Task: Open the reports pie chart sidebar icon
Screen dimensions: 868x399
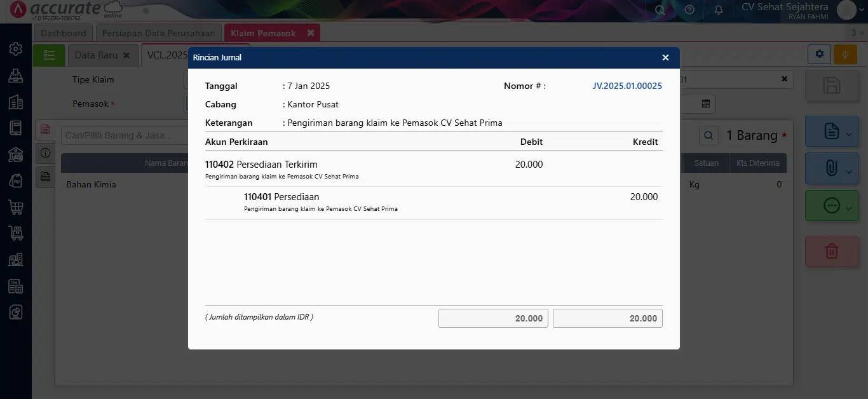Action: click(16, 312)
